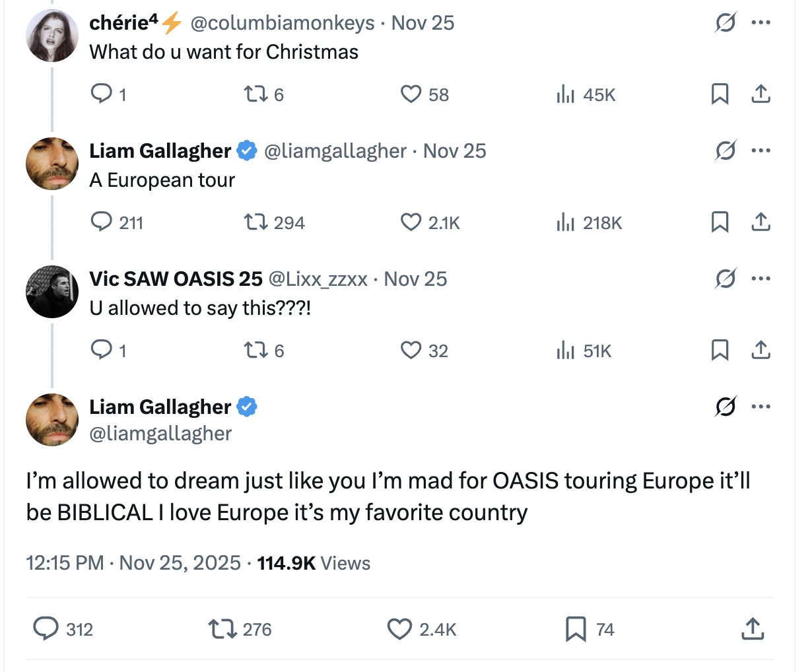This screenshot has width=812, height=672.
Task: Open Grok icon on chérie's tweet
Action: [726, 23]
